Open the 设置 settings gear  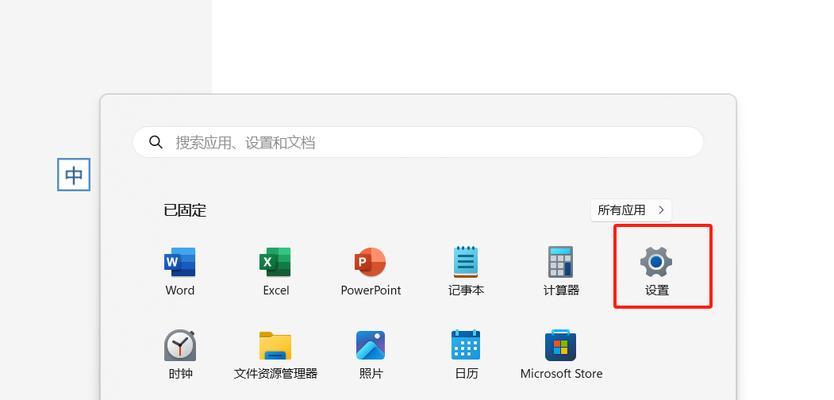point(656,271)
